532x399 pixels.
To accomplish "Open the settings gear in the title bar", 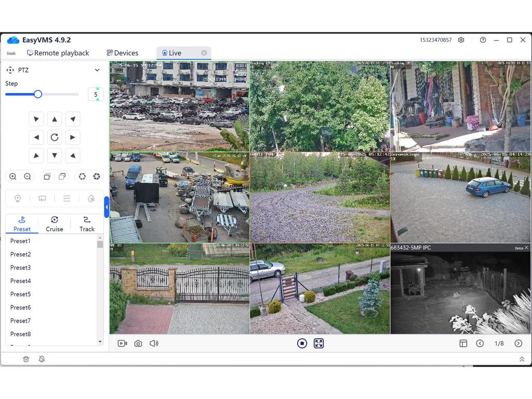I will tap(461, 40).
